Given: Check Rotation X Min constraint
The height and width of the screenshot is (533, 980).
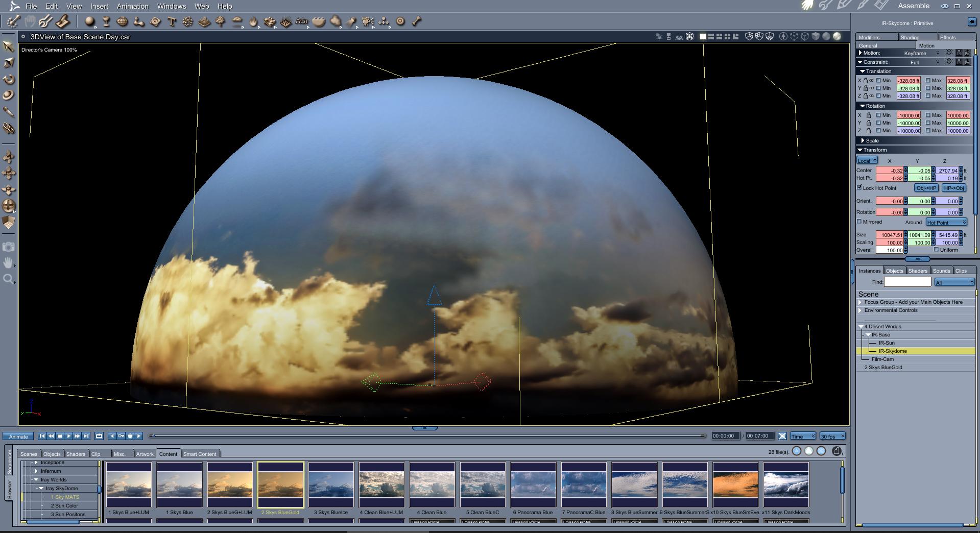Looking at the screenshot, I should pos(878,115).
